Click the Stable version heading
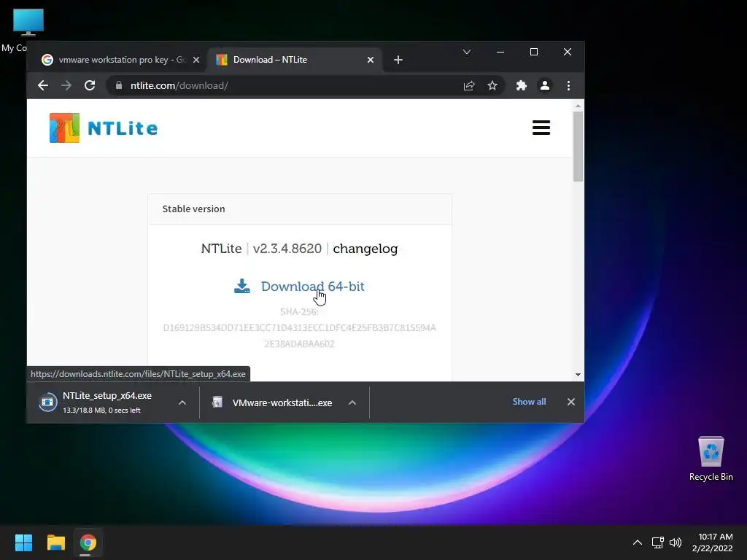The height and width of the screenshot is (560, 747). pyautogui.click(x=193, y=209)
